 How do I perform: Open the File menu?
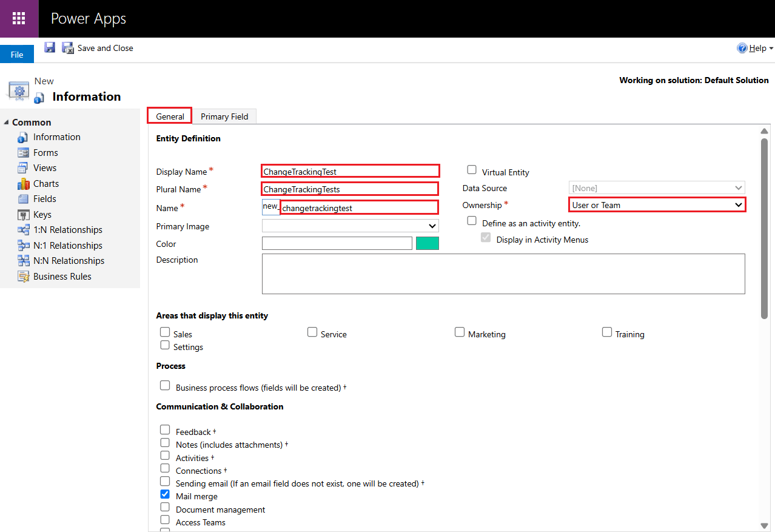(17, 55)
